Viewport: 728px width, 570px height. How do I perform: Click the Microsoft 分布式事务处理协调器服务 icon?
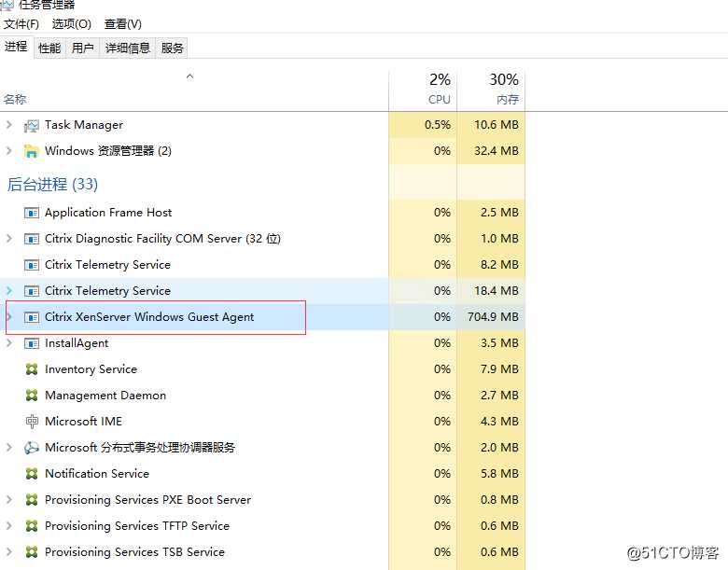[32, 448]
